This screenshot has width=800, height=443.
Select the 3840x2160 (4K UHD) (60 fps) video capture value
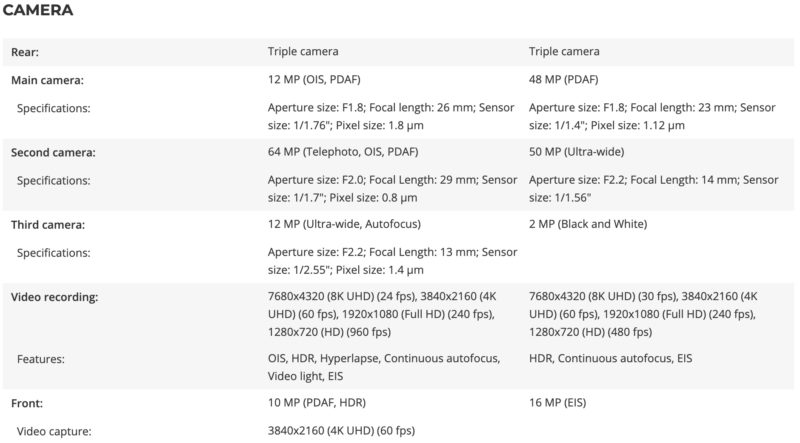(341, 431)
